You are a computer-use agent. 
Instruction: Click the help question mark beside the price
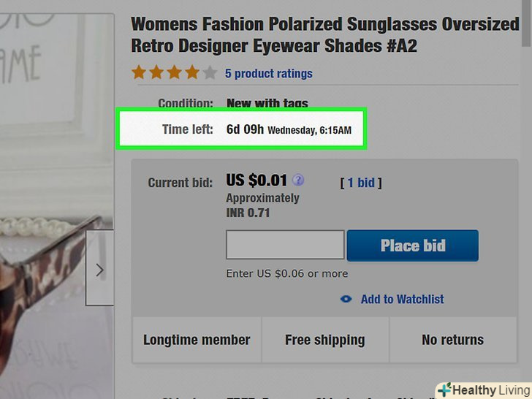point(298,180)
